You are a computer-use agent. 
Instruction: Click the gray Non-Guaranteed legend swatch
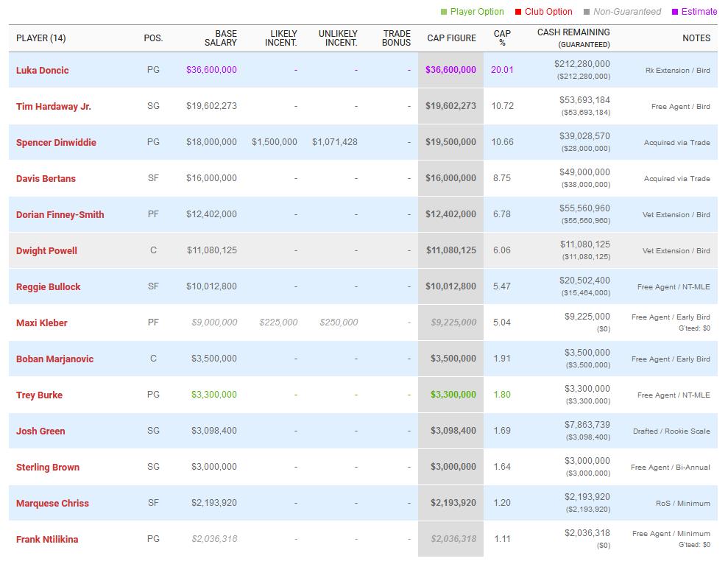[x=587, y=12]
